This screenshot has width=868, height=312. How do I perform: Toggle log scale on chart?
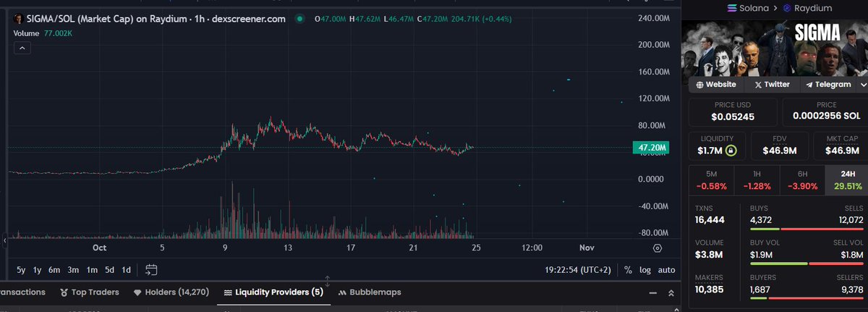point(645,270)
